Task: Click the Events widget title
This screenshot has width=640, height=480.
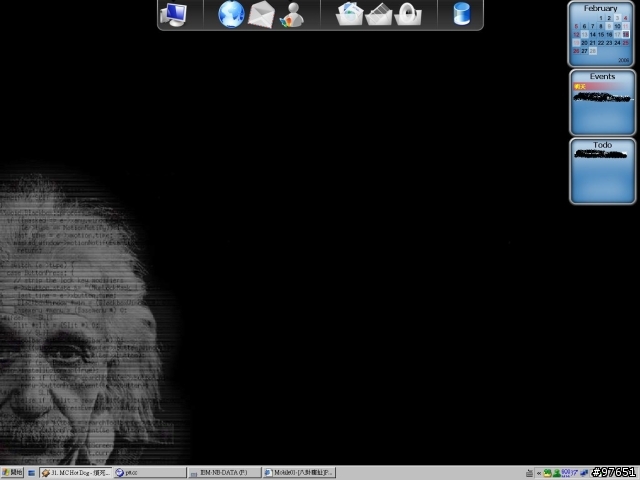Action: pyautogui.click(x=602, y=76)
